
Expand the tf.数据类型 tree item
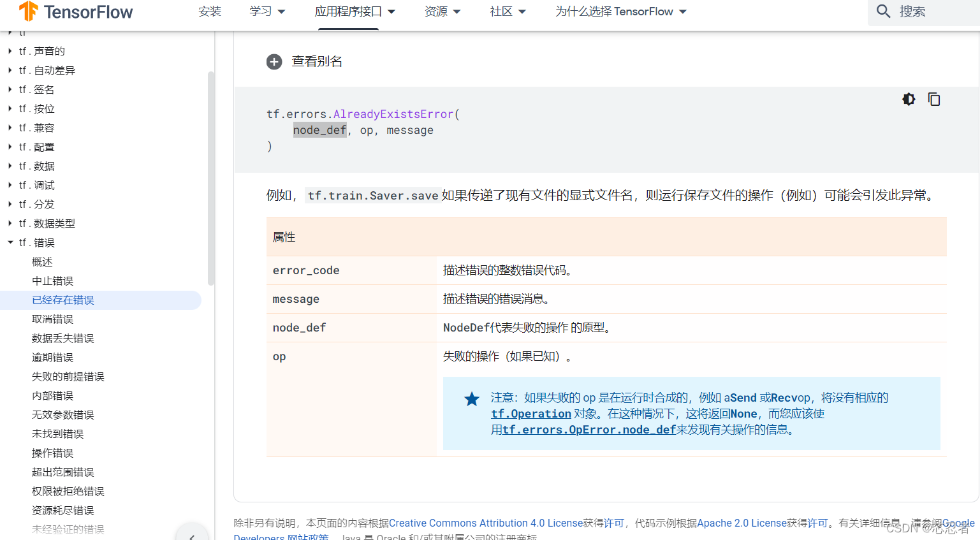9,223
